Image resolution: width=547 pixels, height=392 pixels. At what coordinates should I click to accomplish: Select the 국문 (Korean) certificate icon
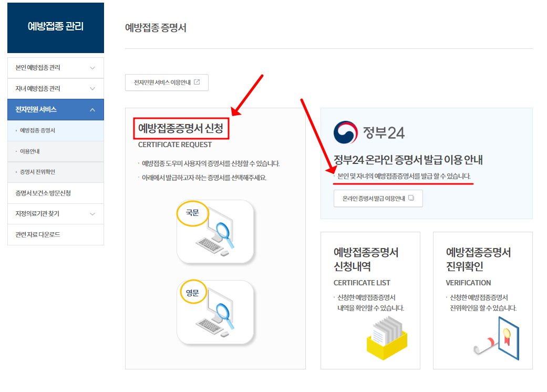pyautogui.click(x=215, y=230)
